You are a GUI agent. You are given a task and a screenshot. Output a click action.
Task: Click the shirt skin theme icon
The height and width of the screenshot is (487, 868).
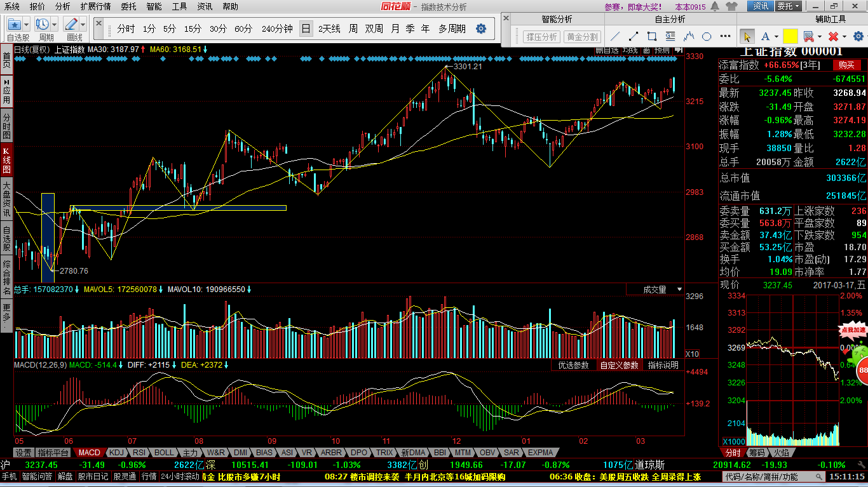coord(731,6)
